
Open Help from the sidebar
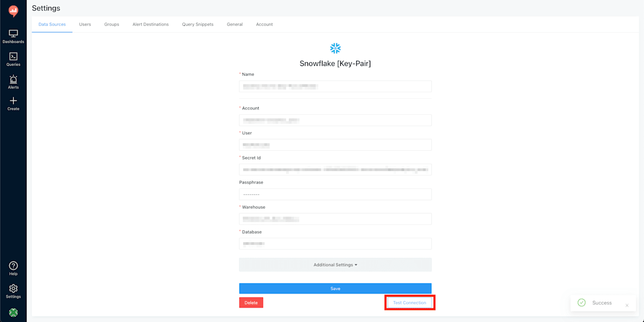(13, 268)
